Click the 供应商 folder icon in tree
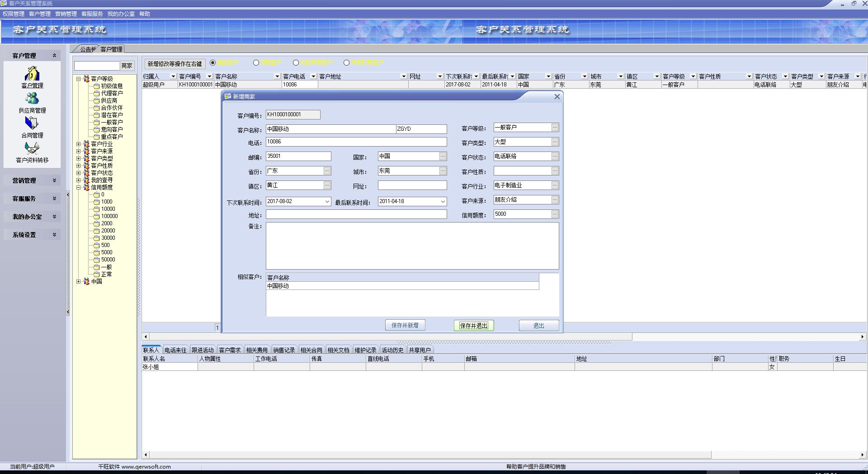 click(96, 100)
